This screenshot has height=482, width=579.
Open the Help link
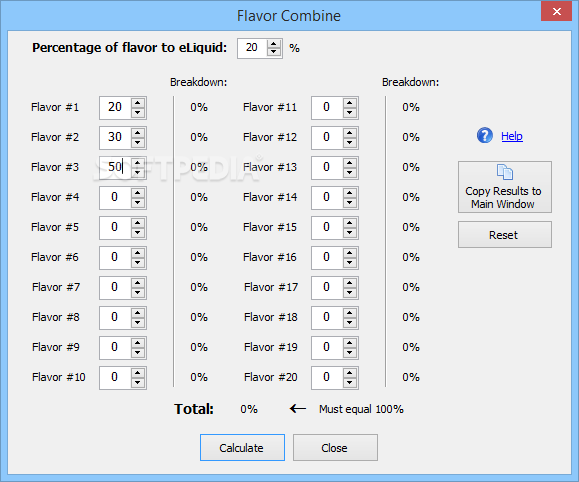tap(512, 136)
